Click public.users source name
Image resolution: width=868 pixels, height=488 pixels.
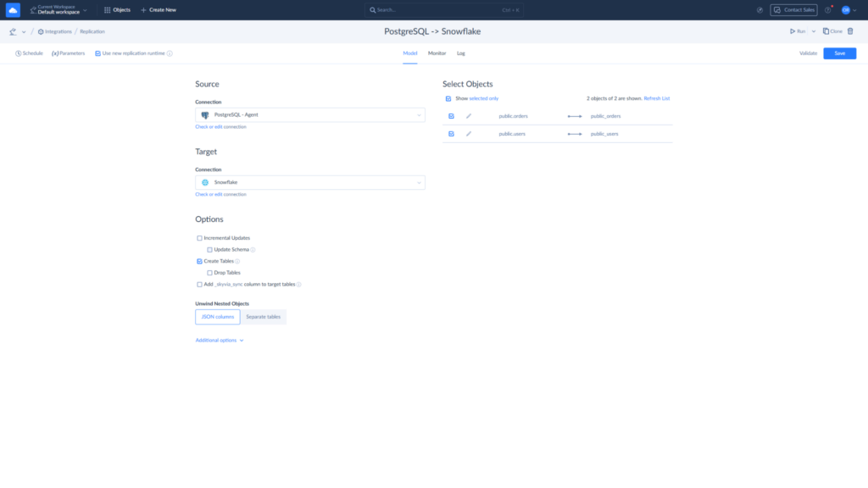tap(512, 134)
